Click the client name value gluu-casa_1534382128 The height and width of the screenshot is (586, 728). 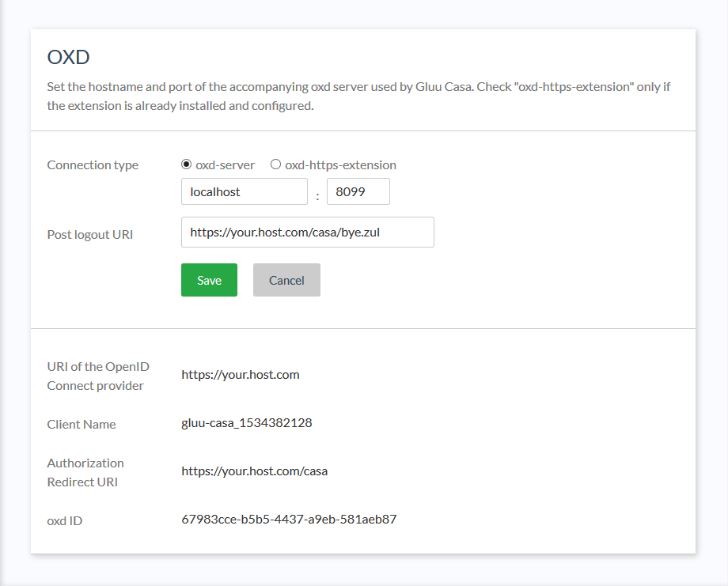click(246, 423)
